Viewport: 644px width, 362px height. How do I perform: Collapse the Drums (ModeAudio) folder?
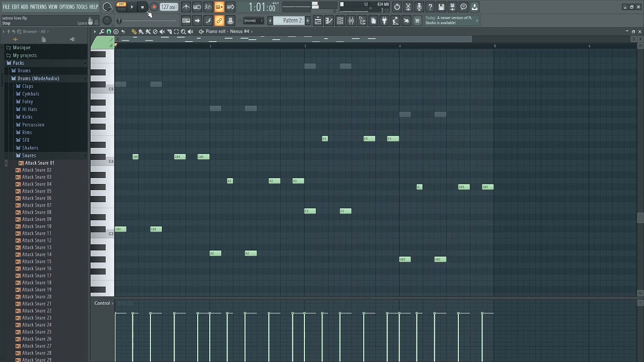pos(38,78)
